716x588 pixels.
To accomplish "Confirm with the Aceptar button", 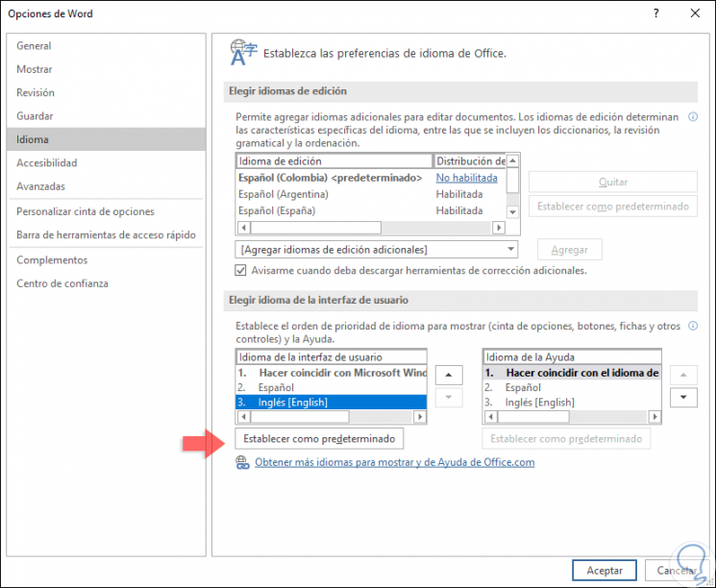I will 605,570.
